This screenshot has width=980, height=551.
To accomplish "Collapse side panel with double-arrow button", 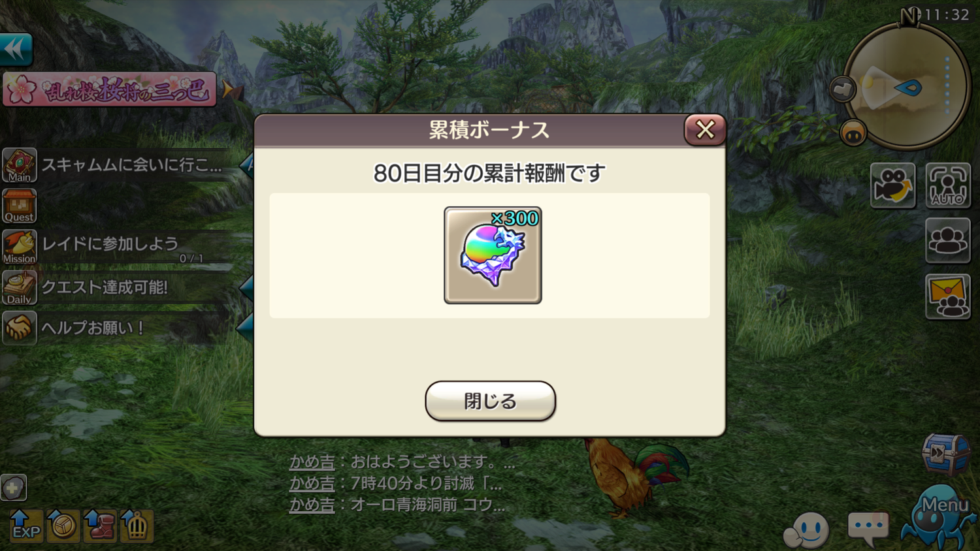I will click(x=16, y=49).
